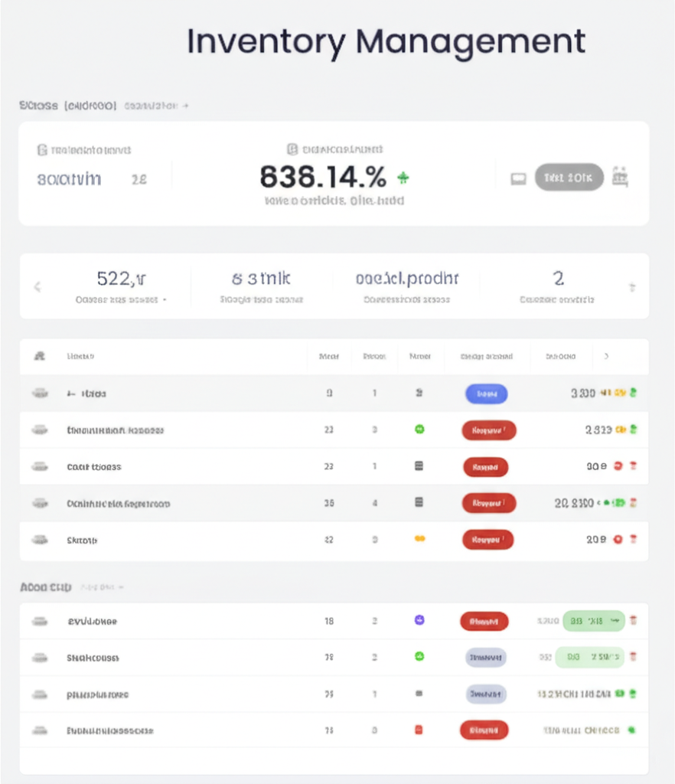Click the purple circle icon in the lower table
The height and width of the screenshot is (784, 675).
(x=419, y=620)
